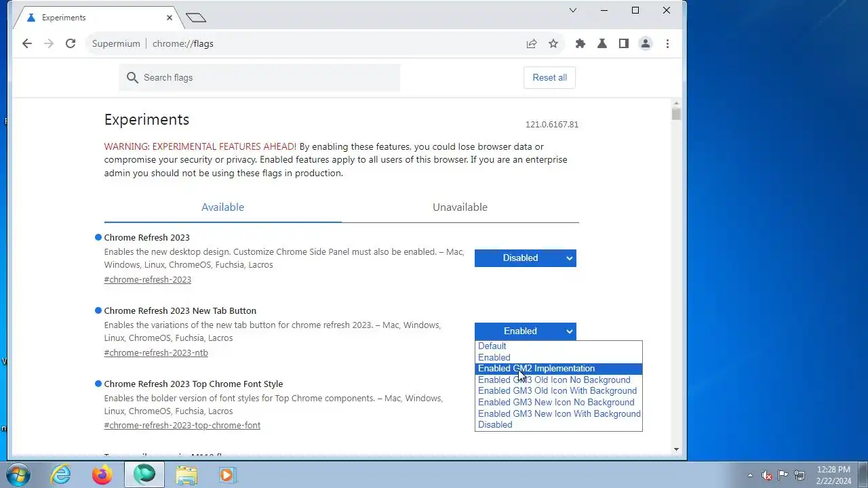Choose Disabled at the bottom of the list
The width and height of the screenshot is (868, 488).
tap(559, 425)
